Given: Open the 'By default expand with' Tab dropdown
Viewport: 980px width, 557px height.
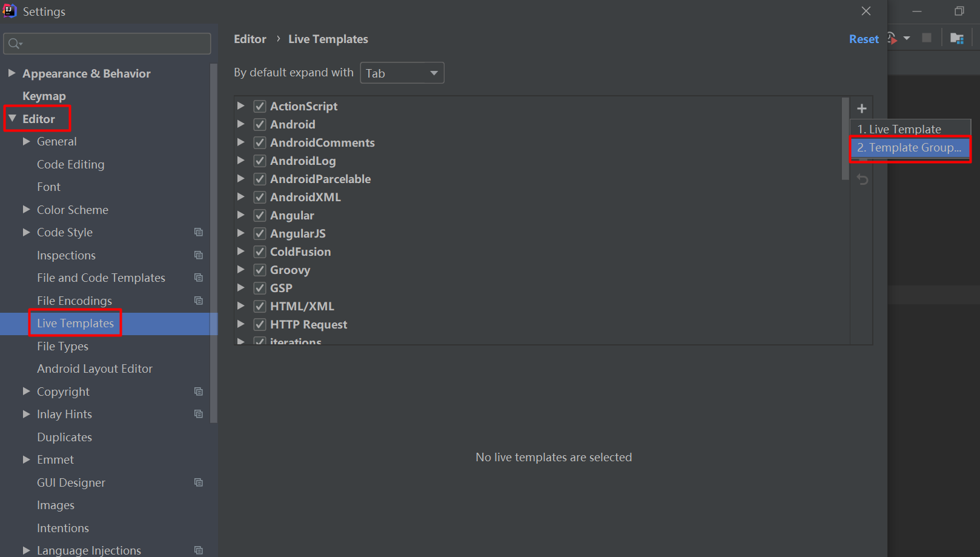Looking at the screenshot, I should [x=402, y=73].
